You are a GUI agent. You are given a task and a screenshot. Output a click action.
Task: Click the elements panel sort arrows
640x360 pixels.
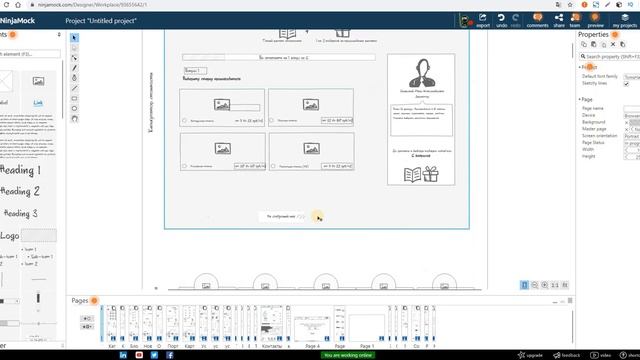pos(59,35)
